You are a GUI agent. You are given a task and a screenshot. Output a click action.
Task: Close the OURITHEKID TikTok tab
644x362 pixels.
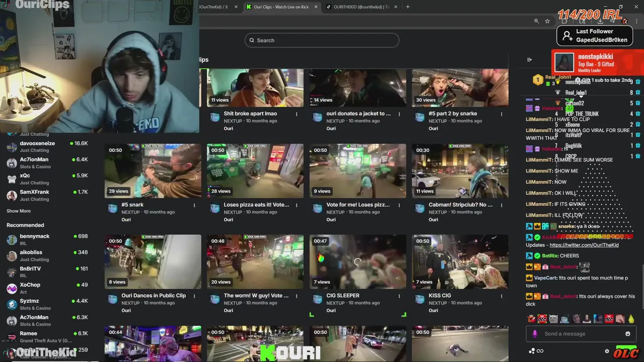[396, 7]
